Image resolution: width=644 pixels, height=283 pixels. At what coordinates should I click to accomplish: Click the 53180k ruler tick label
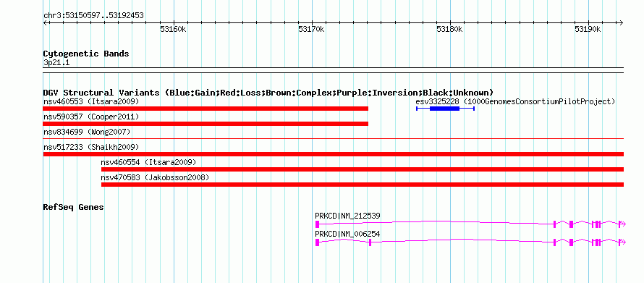[449, 29]
